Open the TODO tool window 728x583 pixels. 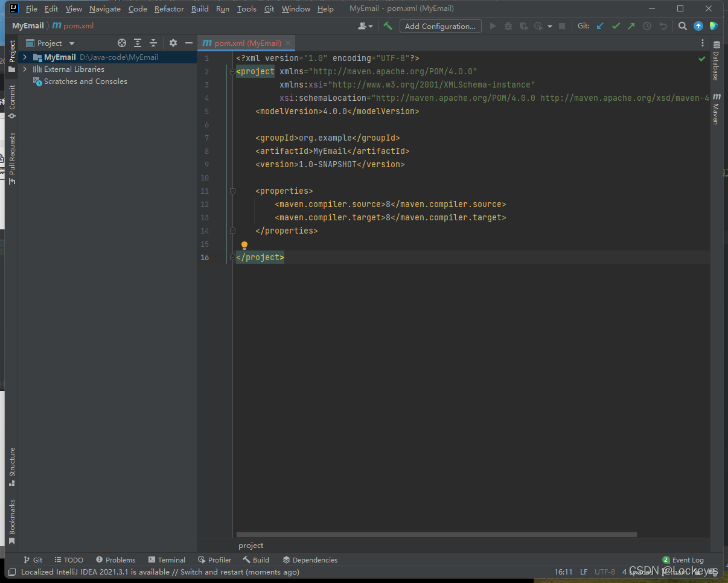[x=69, y=560]
